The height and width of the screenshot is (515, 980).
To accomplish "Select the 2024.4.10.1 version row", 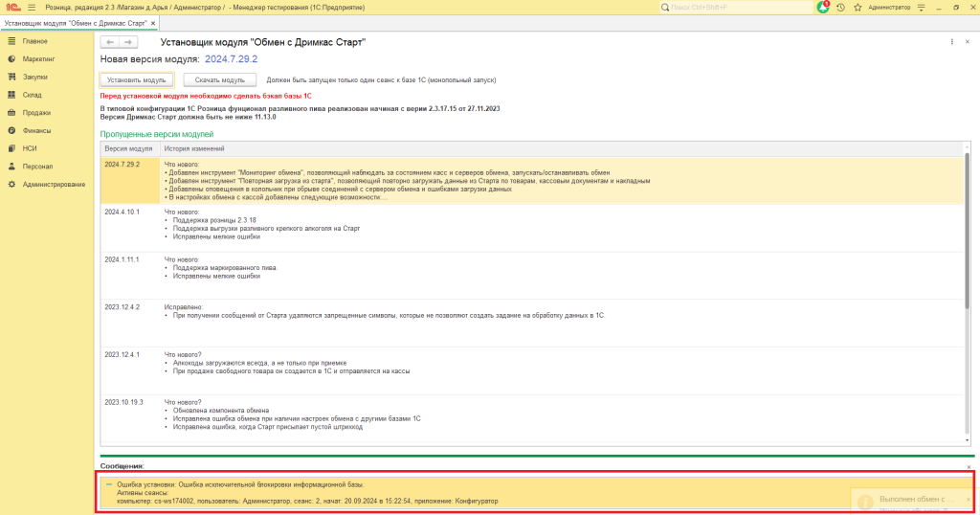I will click(122, 211).
